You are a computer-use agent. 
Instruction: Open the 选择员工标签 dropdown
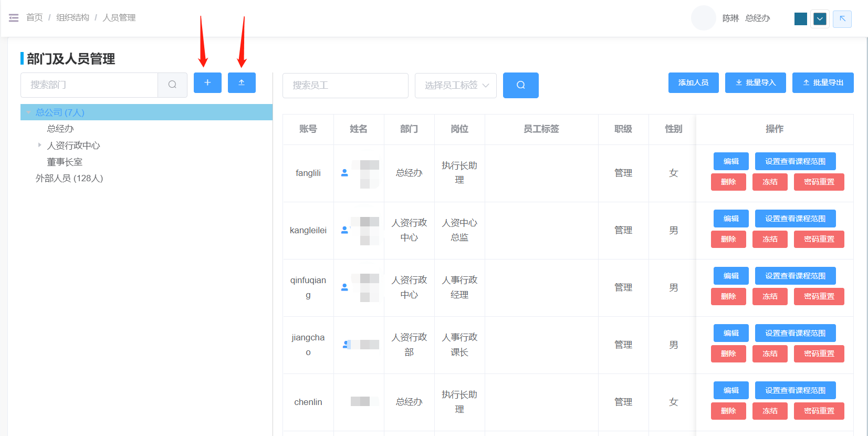tap(455, 85)
